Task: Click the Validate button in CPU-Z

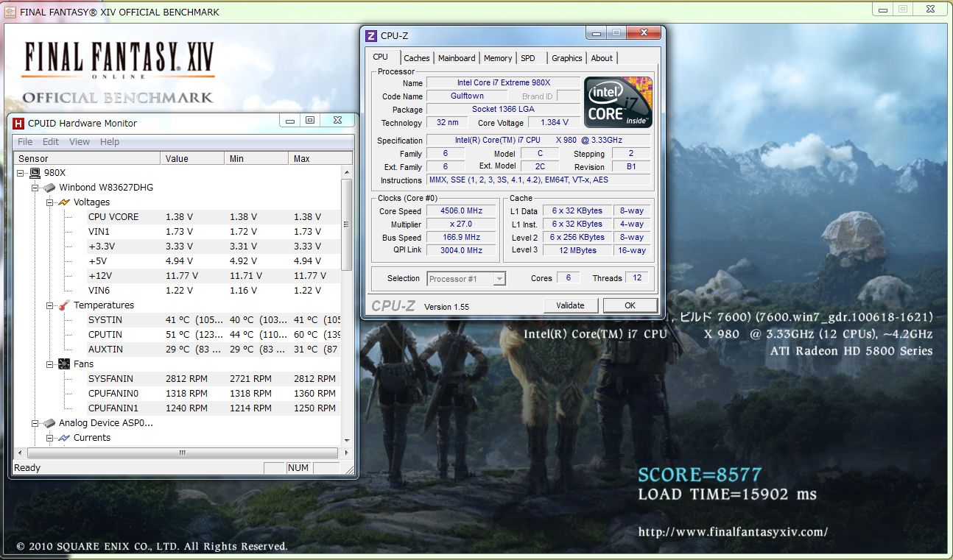Action: (x=571, y=305)
